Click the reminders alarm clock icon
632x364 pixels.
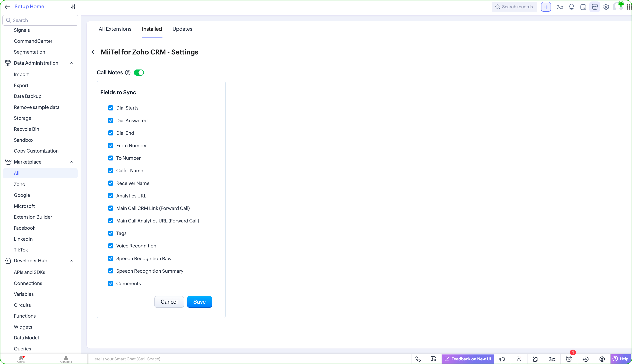tap(569, 359)
